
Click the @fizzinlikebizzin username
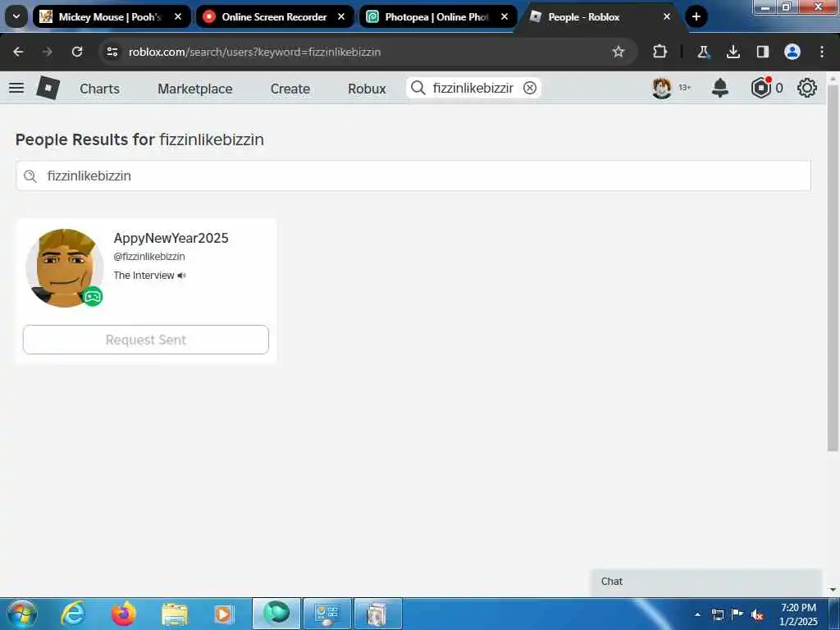click(x=149, y=257)
